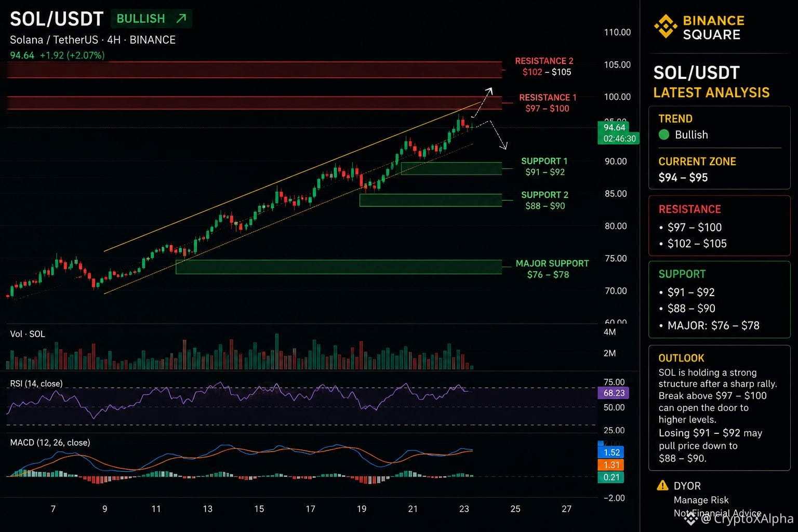The width and height of the screenshot is (798, 532).
Task: Click the OUTLOOK heading
Action: click(681, 358)
